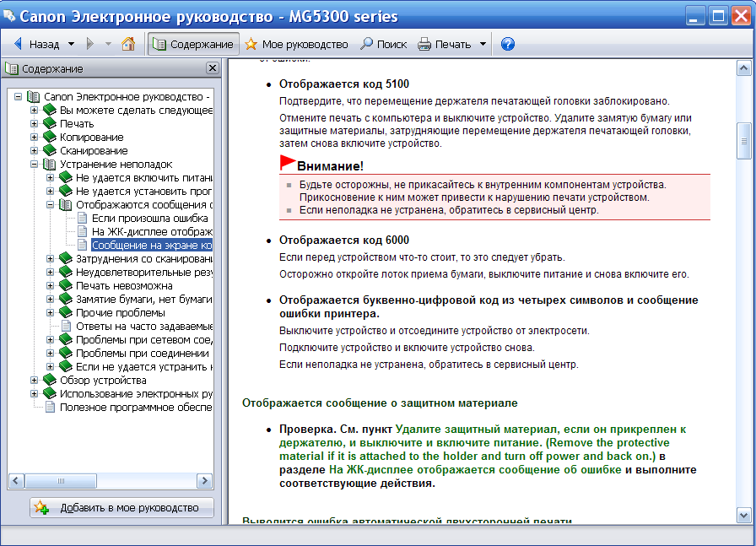
Task: Click the Печать print button
Action: pos(444,45)
